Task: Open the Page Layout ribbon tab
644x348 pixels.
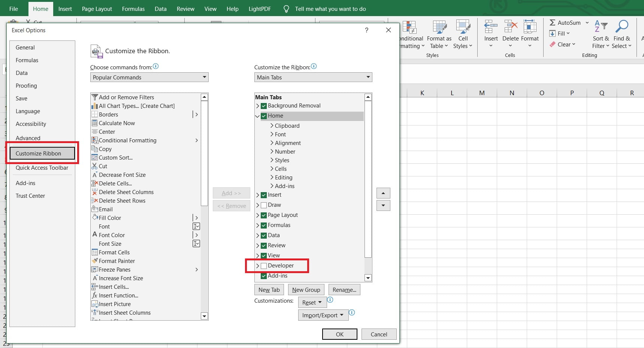Action: point(97,9)
